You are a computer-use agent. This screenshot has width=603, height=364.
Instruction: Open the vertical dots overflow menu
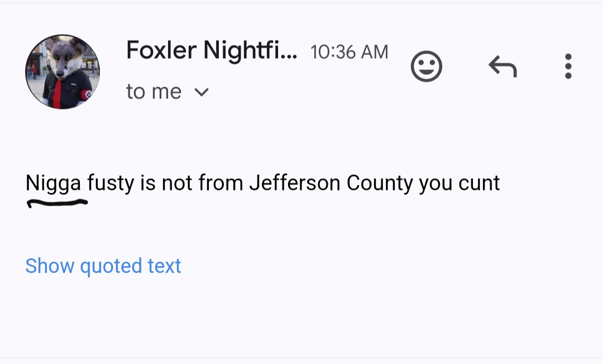tap(568, 66)
